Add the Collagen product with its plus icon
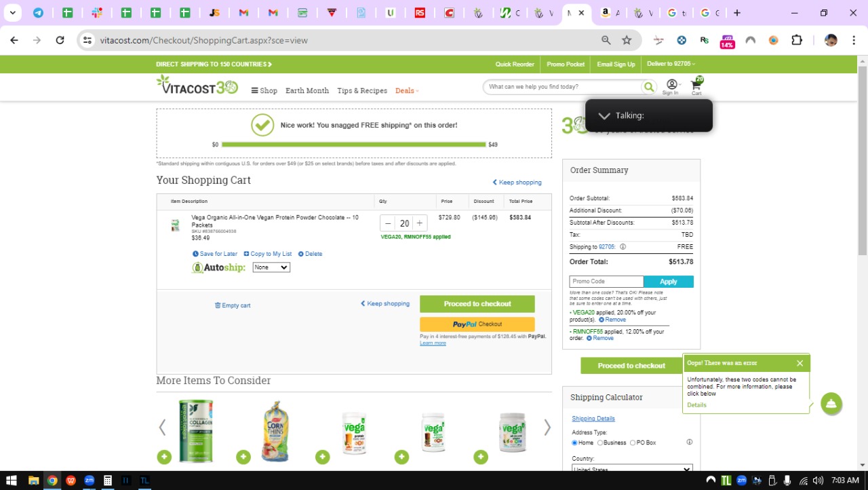 (164, 457)
